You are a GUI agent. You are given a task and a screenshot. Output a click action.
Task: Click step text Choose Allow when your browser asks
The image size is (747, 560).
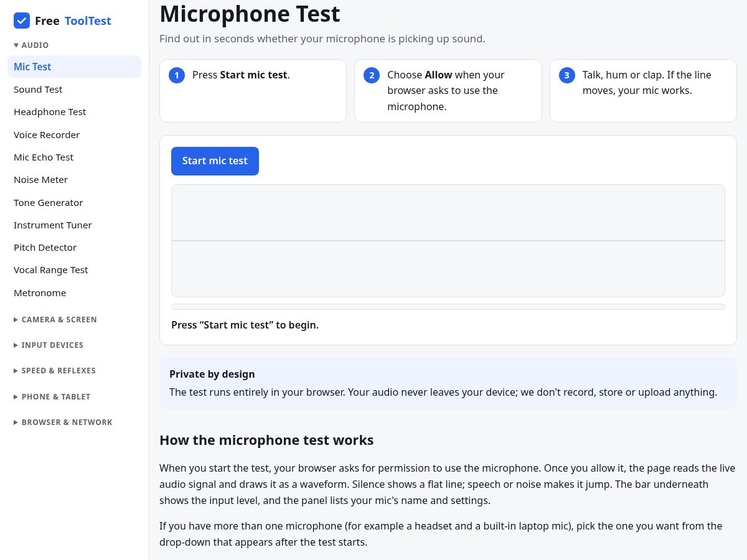pos(446,91)
